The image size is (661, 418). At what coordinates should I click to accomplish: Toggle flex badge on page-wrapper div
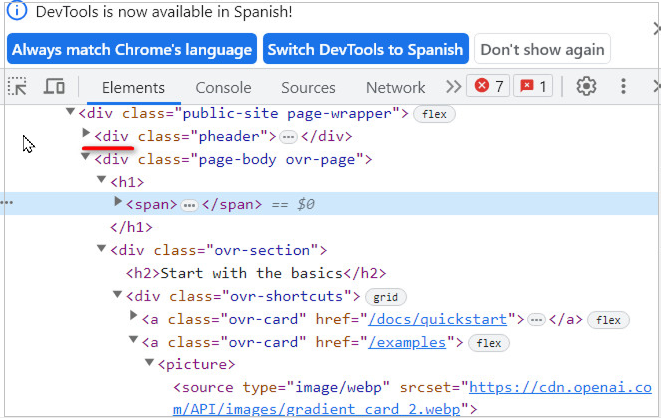pos(434,114)
